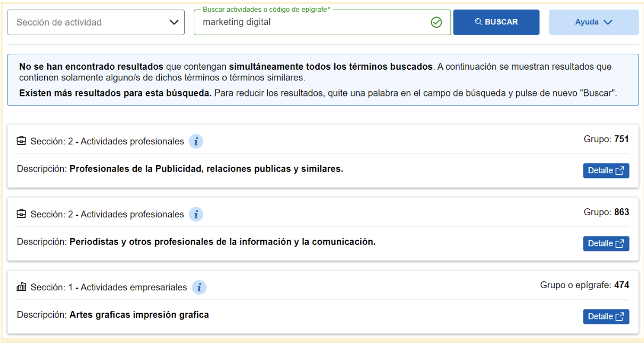Click 'Existen más resultados para esta búsqueda' text

click(x=115, y=93)
